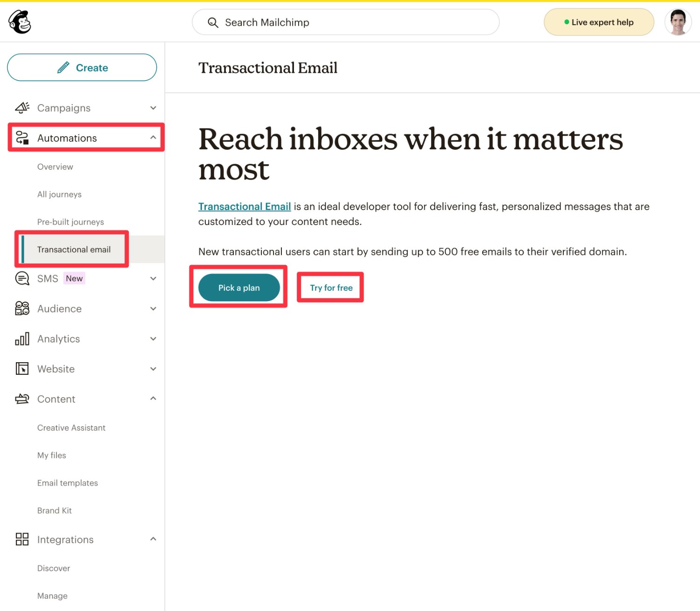Open Brand Kit
The width and height of the screenshot is (700, 611).
[55, 511]
